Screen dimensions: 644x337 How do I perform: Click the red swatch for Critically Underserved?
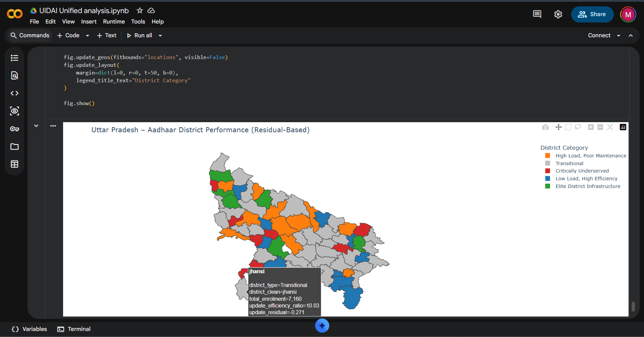pos(547,171)
